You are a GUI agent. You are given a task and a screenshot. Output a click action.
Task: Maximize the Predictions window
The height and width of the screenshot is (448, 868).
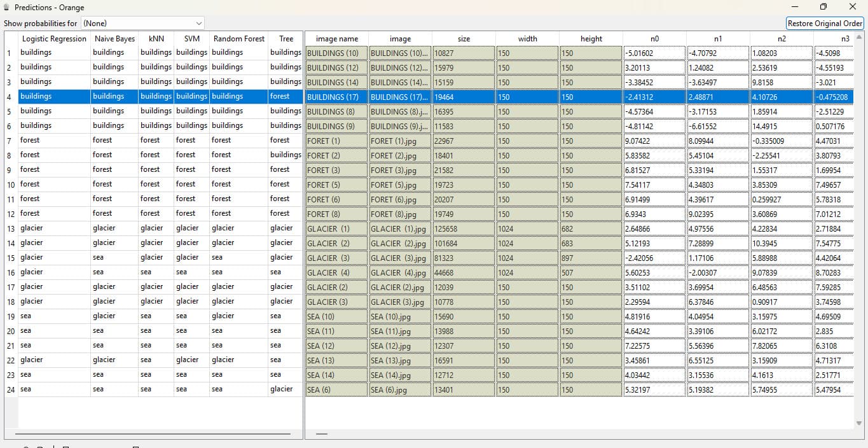(823, 7)
